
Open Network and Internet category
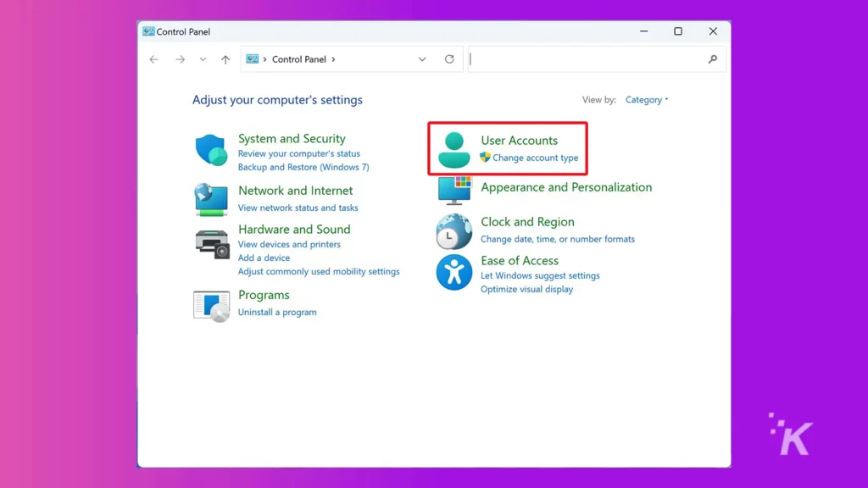click(296, 191)
